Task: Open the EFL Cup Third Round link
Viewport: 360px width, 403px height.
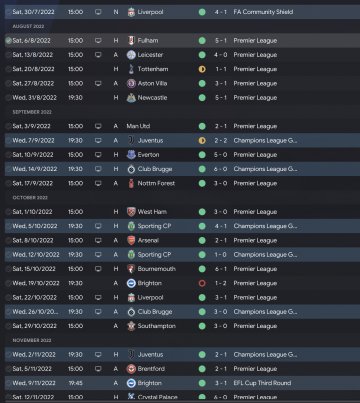Action: tap(262, 383)
